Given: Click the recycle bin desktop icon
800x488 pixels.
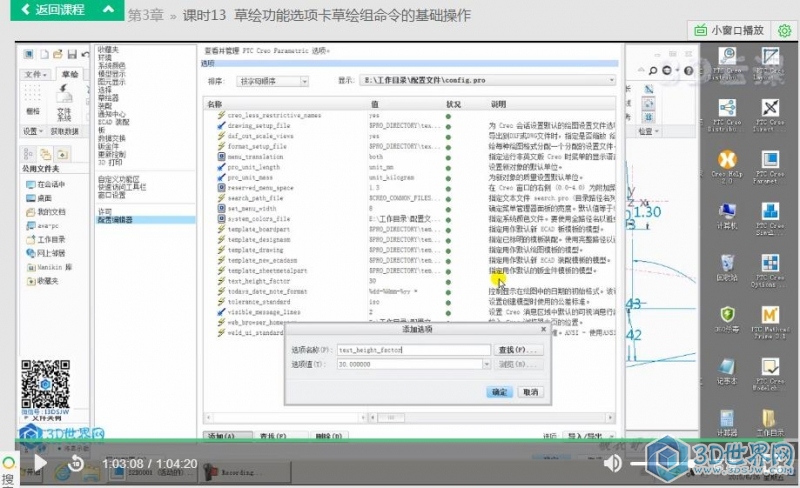Looking at the screenshot, I should (x=727, y=267).
